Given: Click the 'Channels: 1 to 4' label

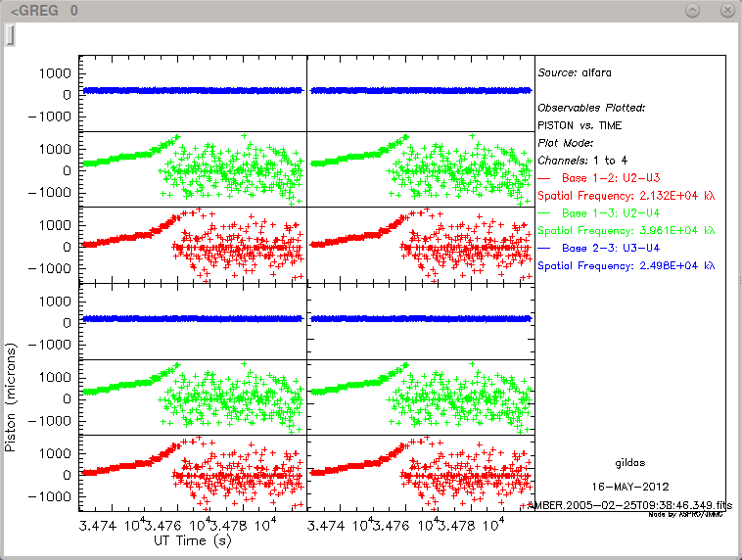Looking at the screenshot, I should (584, 160).
